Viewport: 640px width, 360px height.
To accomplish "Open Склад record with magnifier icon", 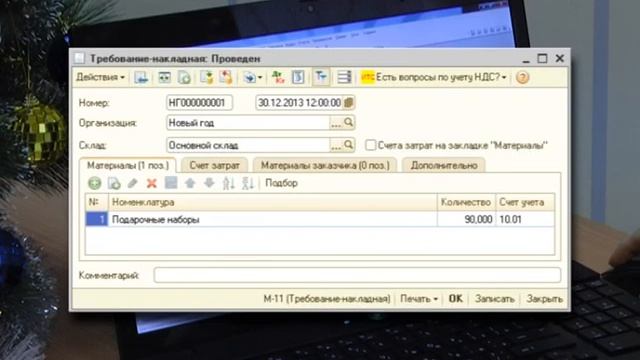I will tap(348, 145).
